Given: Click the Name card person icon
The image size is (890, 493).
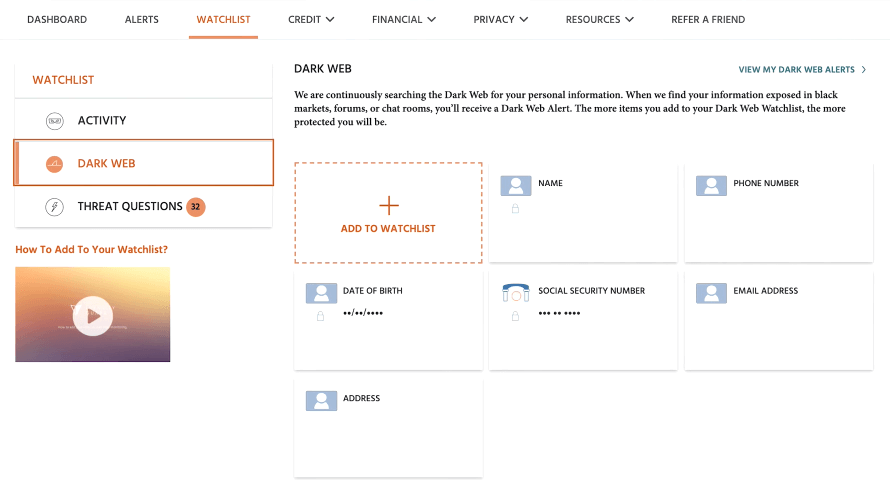Looking at the screenshot, I should click(x=515, y=186).
